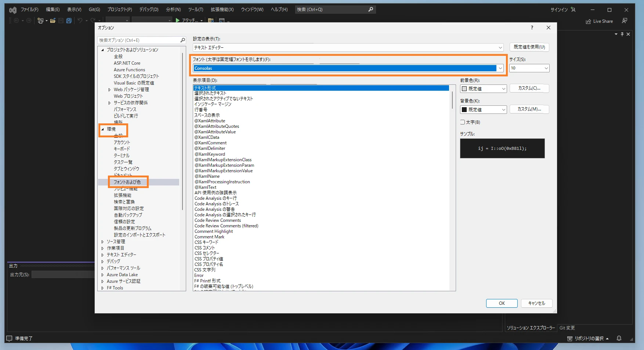Select 行番号 in the display items list
Image resolution: width=644 pixels, height=350 pixels.
201,110
